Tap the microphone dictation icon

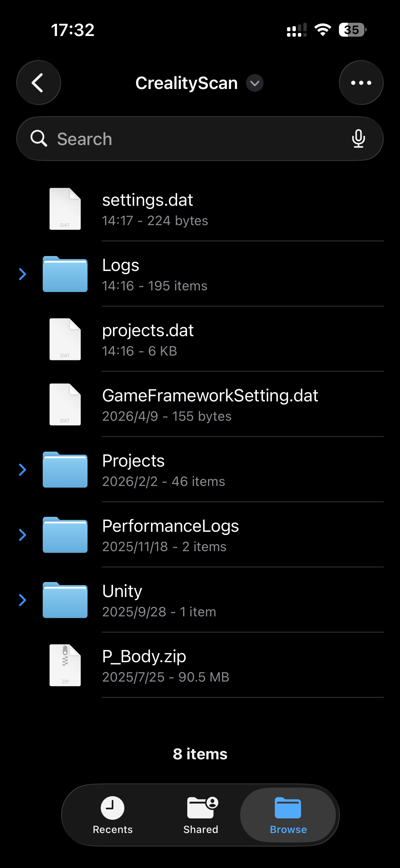coord(358,139)
